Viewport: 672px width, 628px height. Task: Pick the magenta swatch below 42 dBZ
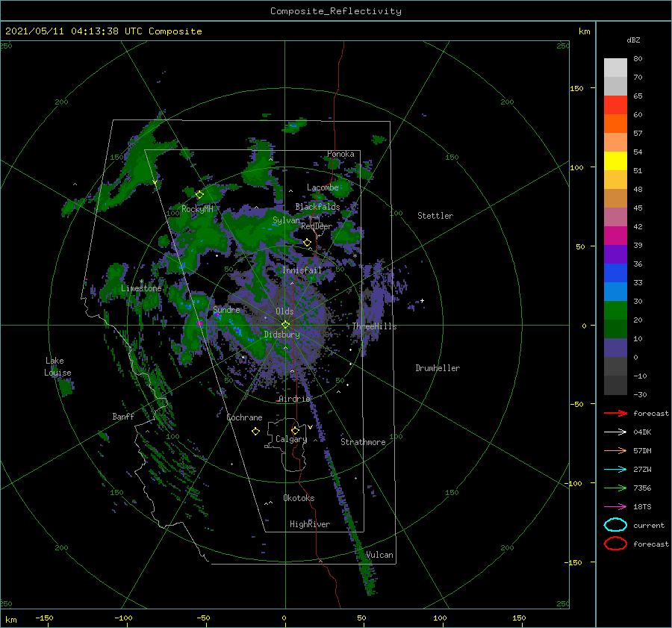(x=615, y=236)
